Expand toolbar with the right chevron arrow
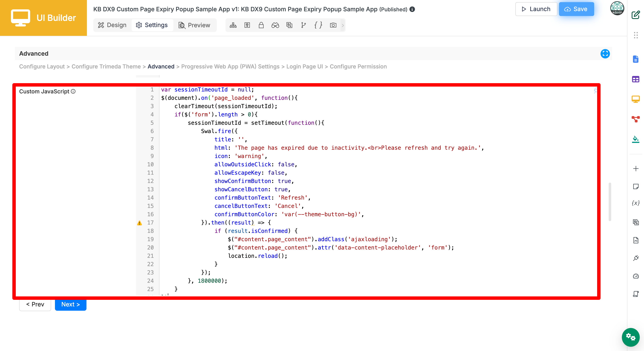The width and height of the screenshot is (644, 351). pyautogui.click(x=343, y=25)
